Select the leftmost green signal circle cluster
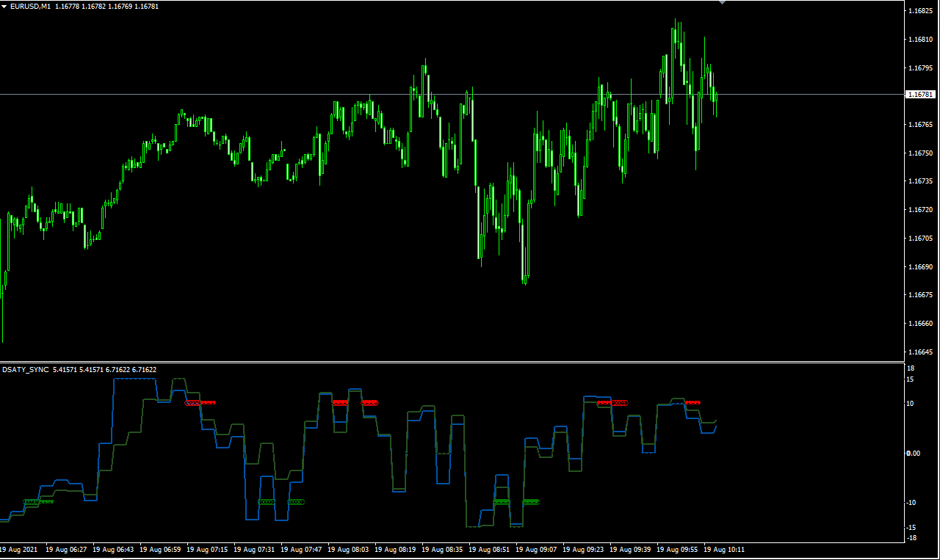The image size is (940, 560). (38, 502)
